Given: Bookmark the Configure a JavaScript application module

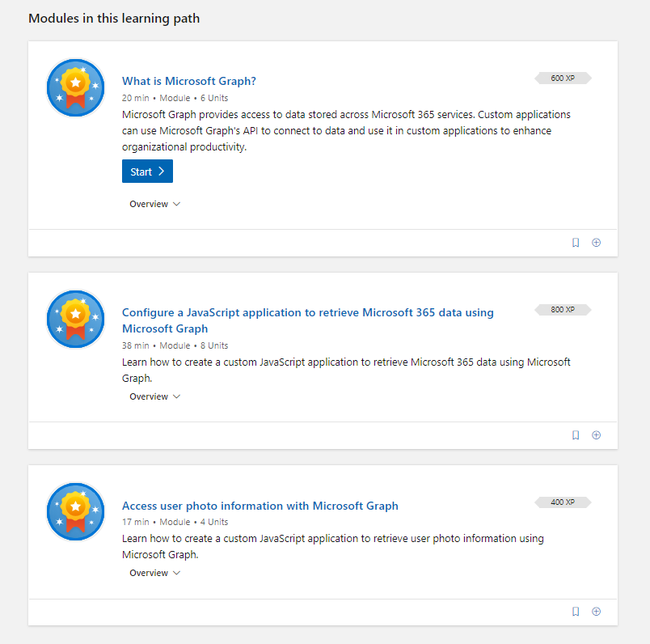Looking at the screenshot, I should tap(576, 435).
